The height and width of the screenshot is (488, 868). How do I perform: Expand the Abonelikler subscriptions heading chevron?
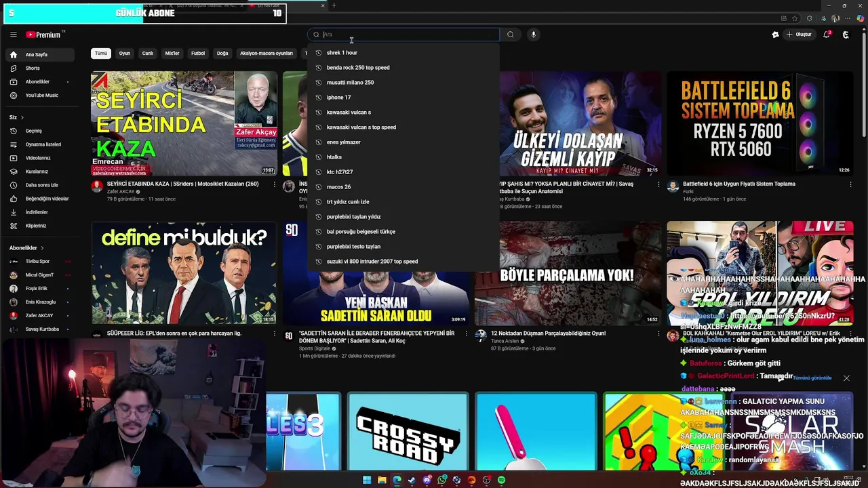coord(42,248)
